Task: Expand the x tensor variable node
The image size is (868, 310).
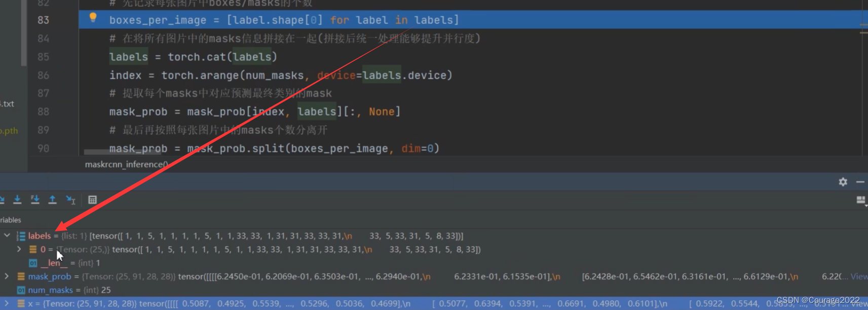Action: point(7,303)
